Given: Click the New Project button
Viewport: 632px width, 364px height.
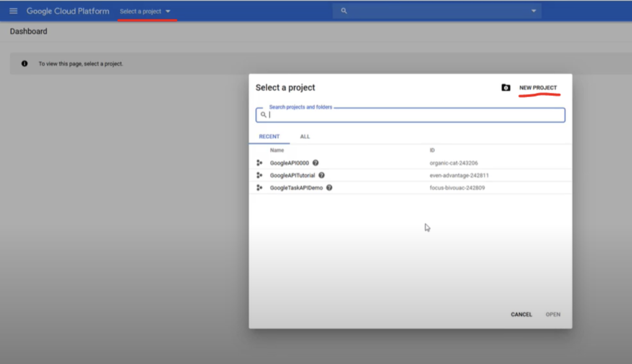Looking at the screenshot, I should click(538, 88).
